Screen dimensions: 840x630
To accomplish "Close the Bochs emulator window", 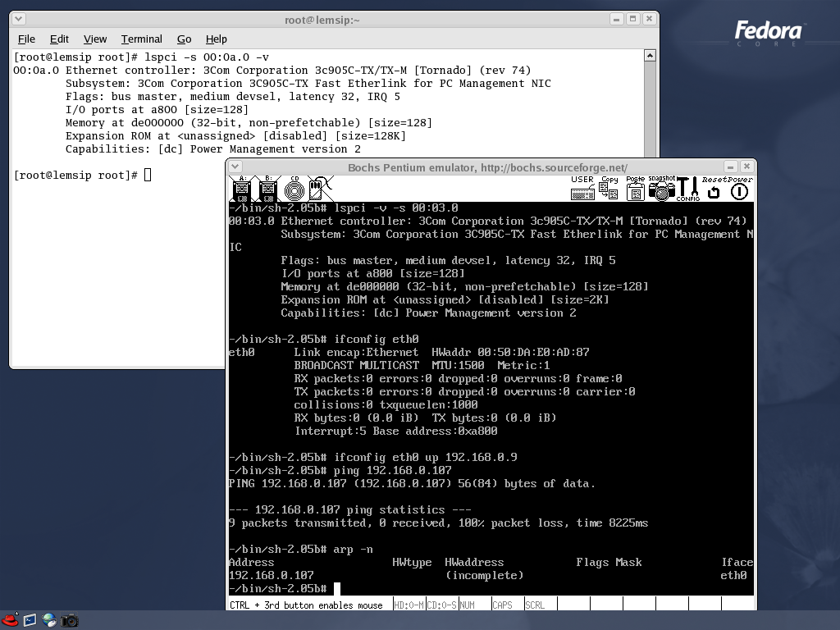I will pyautogui.click(x=746, y=167).
